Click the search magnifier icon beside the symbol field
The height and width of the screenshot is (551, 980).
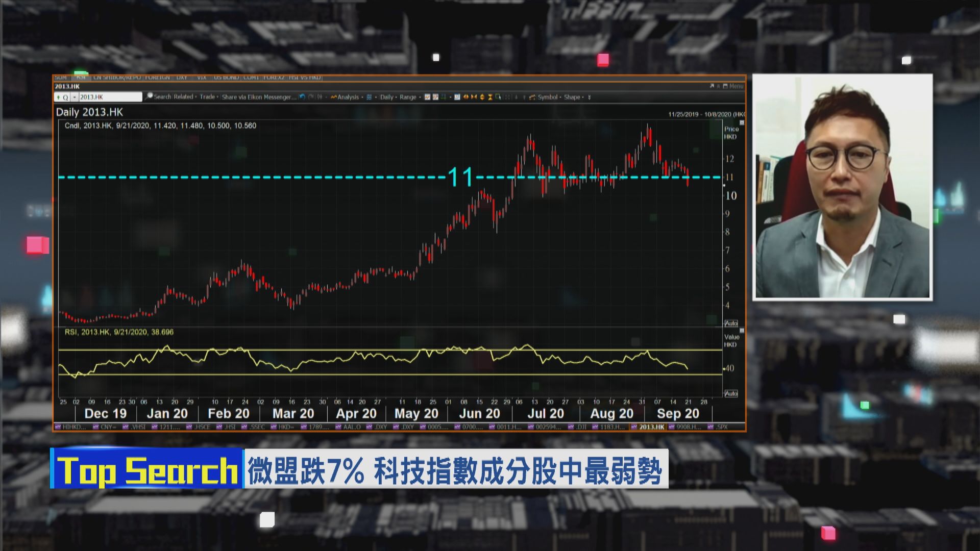point(149,97)
